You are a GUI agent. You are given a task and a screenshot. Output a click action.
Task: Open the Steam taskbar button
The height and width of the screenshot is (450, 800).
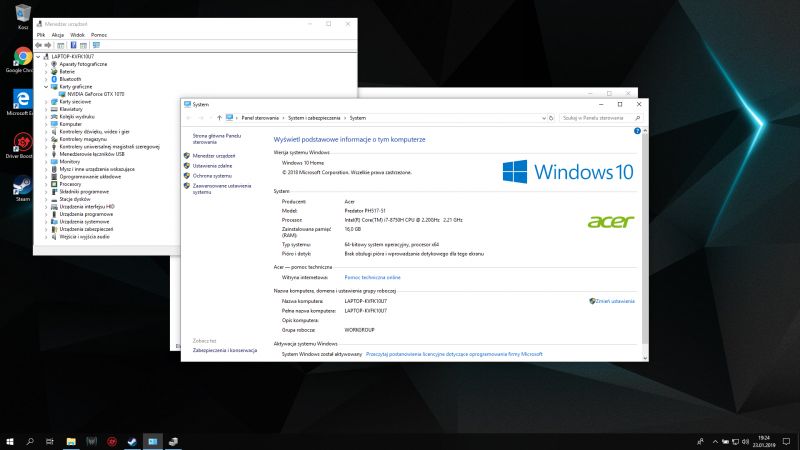132,441
